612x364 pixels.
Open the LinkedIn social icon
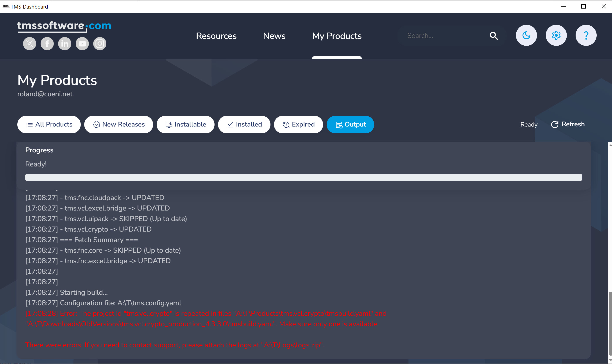[x=64, y=44]
